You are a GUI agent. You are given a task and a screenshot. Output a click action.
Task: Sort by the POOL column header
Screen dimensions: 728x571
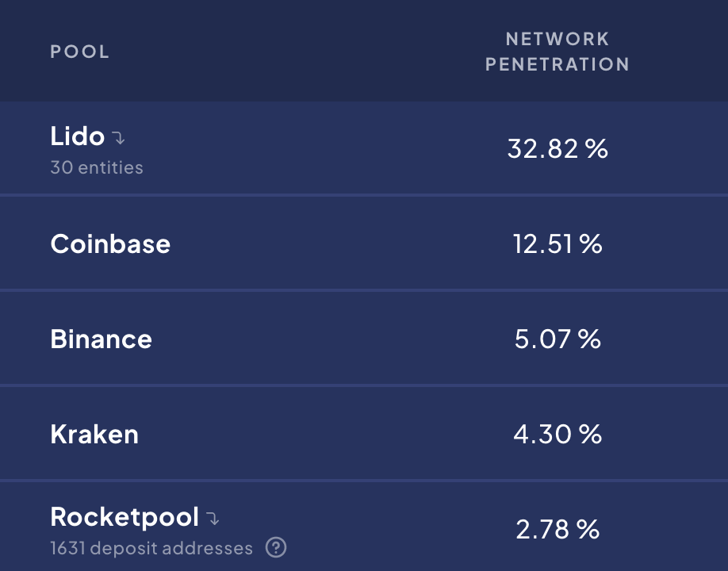(x=80, y=52)
